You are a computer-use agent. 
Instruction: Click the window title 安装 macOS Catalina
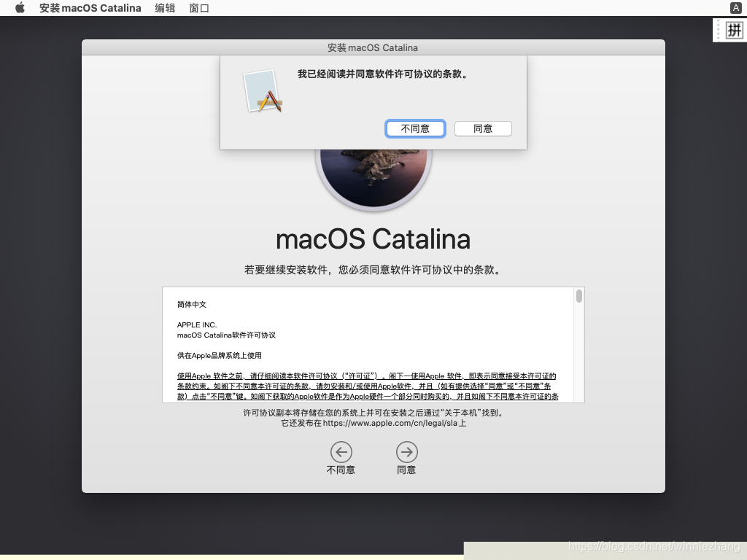[x=373, y=47]
